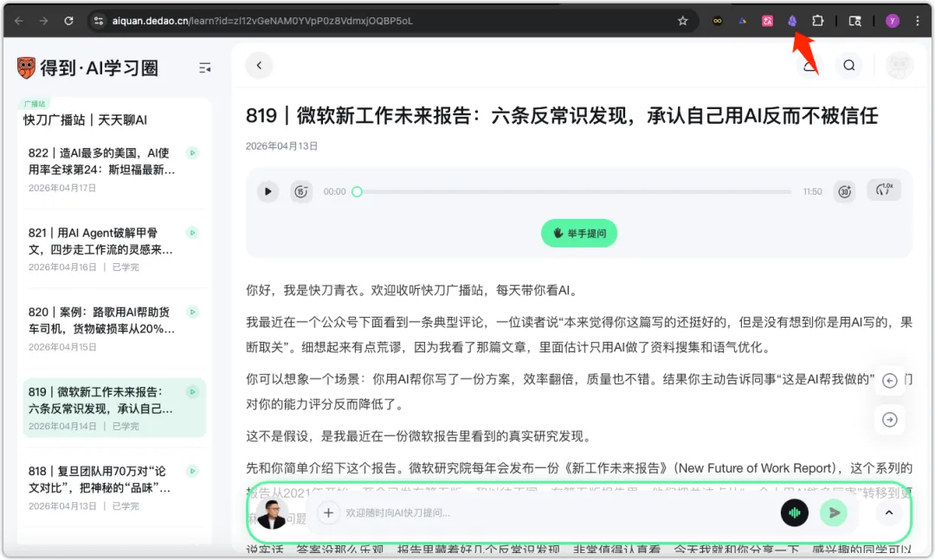Play the audio
The image size is (935, 560).
268,191
